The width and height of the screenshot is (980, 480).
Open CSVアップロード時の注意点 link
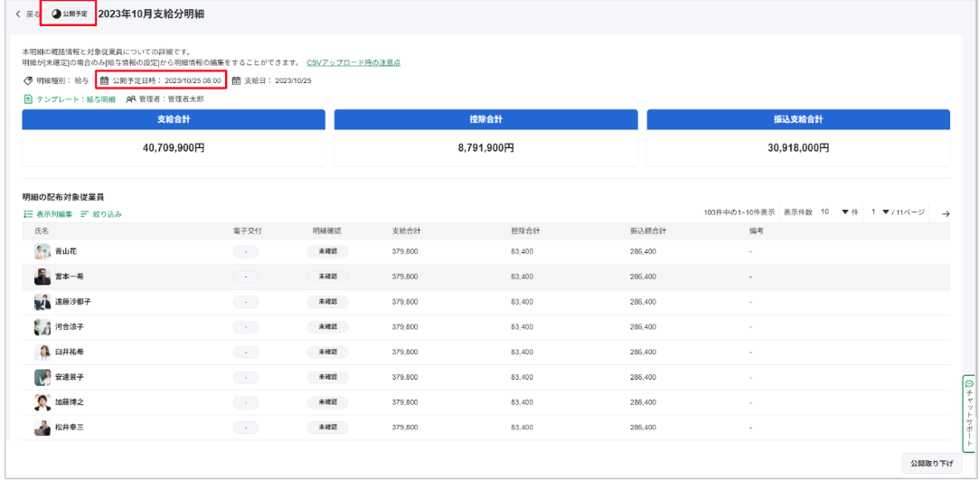click(x=353, y=62)
